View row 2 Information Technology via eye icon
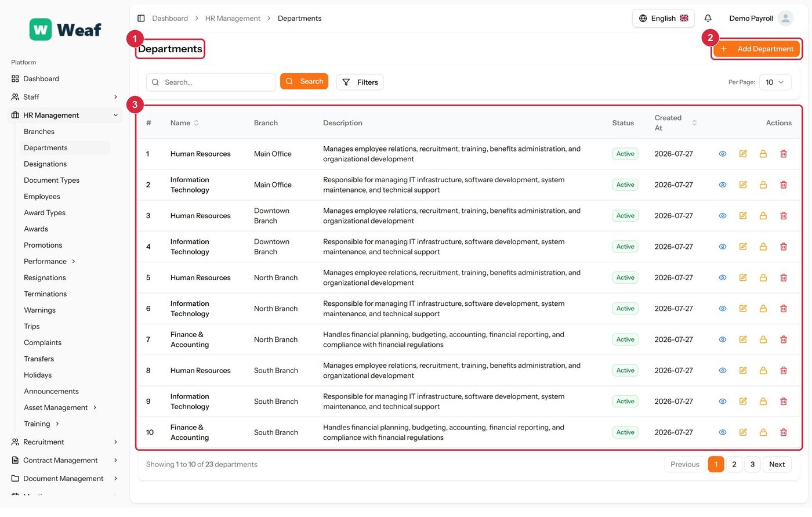Viewport: 812px width, 517px height. (723, 185)
